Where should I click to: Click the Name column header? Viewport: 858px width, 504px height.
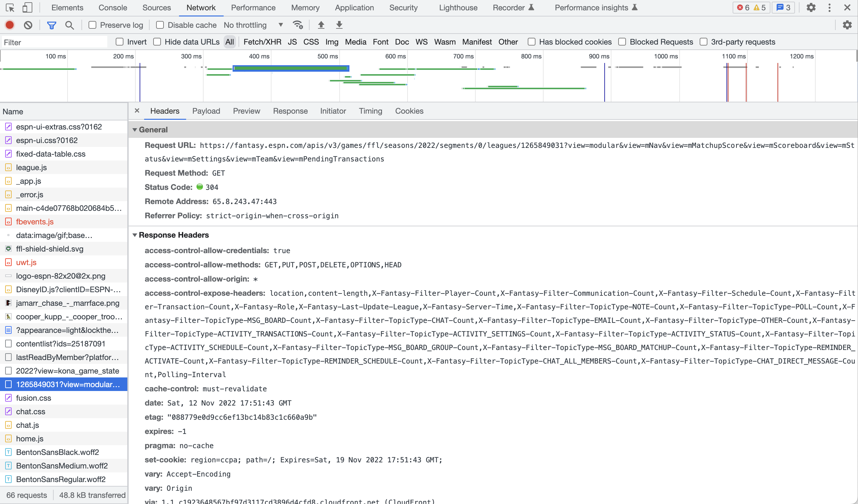pyautogui.click(x=64, y=111)
